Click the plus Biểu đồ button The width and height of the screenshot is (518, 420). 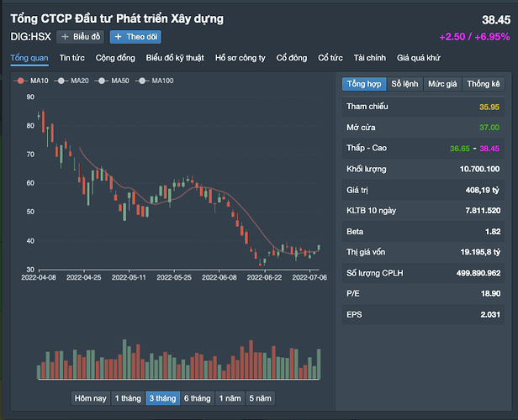(x=80, y=37)
